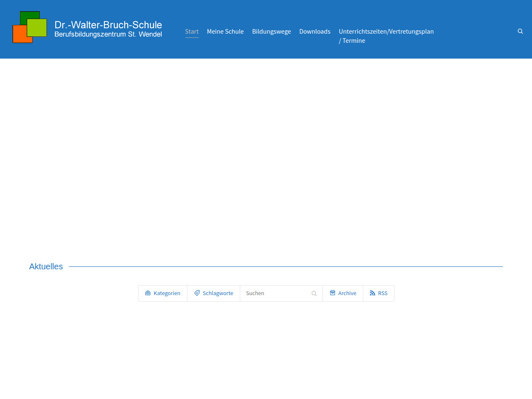Click the RSS feed icon

pos(372,293)
